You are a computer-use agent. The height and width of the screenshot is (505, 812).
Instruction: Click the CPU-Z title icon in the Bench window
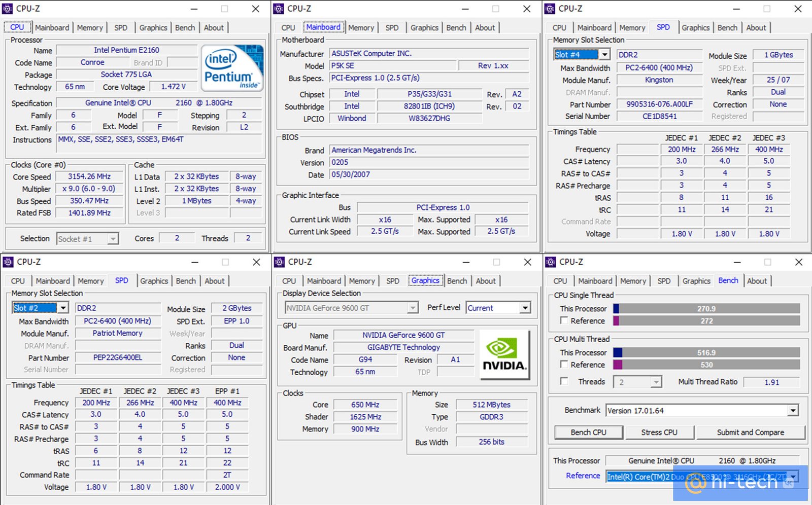click(x=551, y=262)
